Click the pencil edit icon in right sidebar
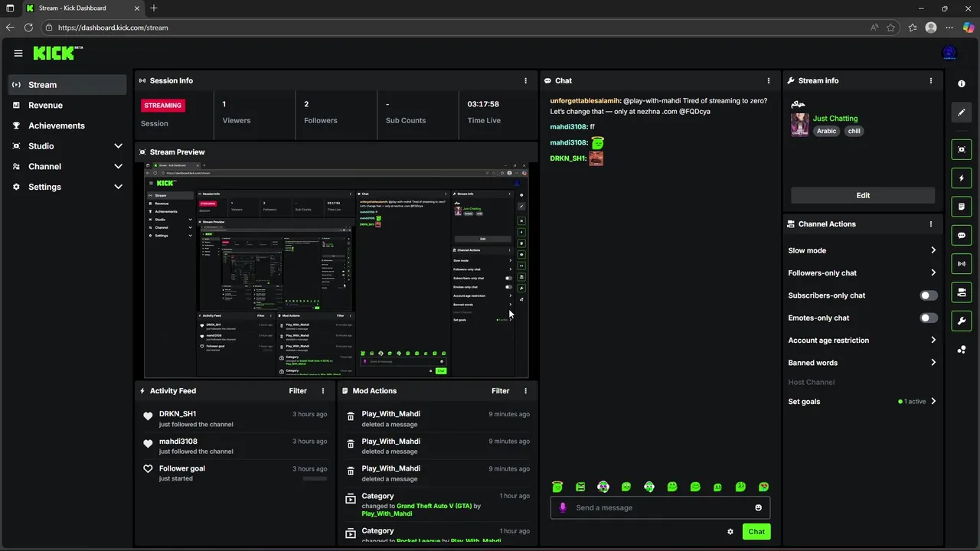The image size is (980, 551). point(962,112)
